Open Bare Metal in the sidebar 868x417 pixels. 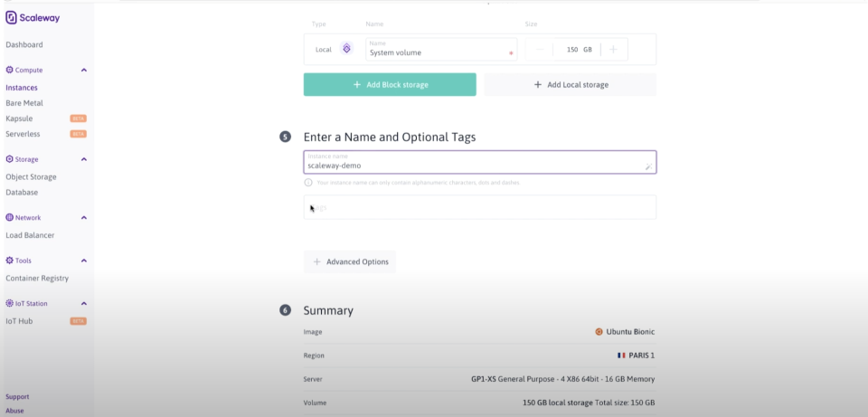(x=24, y=103)
